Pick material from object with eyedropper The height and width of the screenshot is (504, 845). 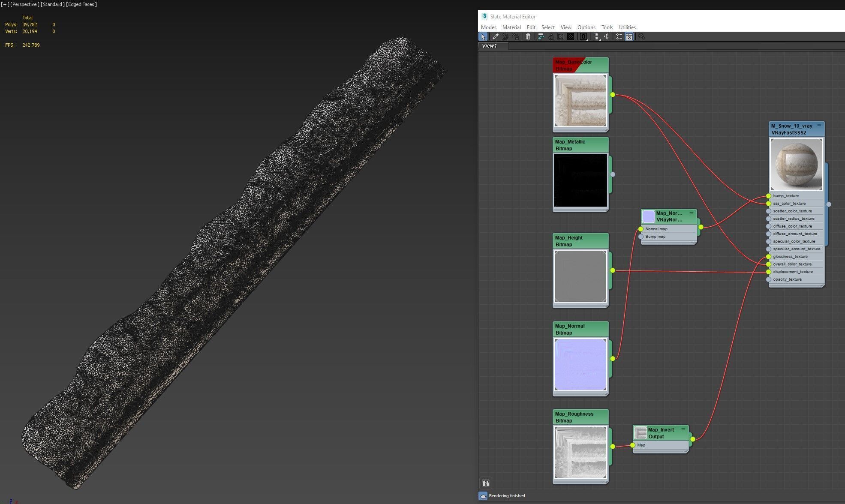click(495, 37)
